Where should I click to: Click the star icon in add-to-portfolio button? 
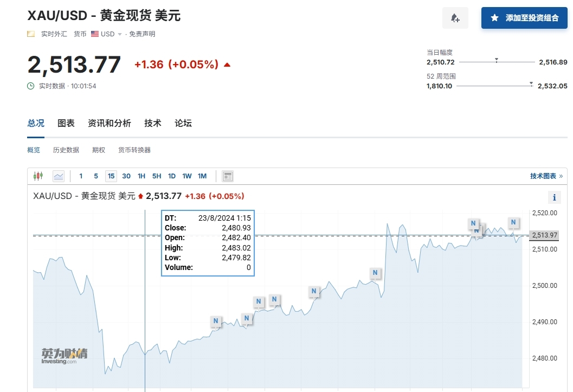[494, 18]
